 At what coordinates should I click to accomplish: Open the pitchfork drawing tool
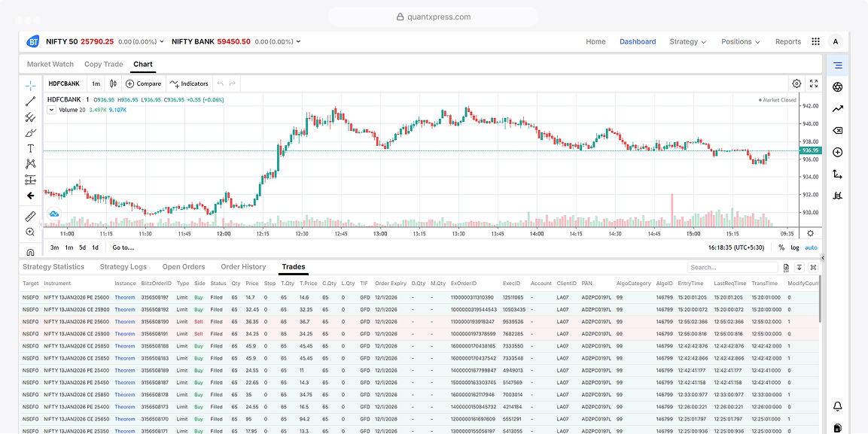tap(30, 117)
